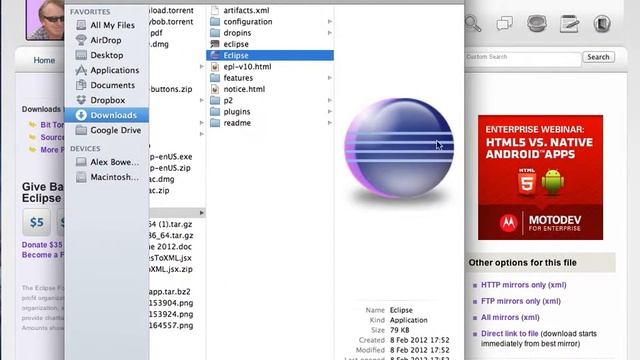Open FTP mirrors only link
Screen dimensions: 640x360
[x=521, y=301]
